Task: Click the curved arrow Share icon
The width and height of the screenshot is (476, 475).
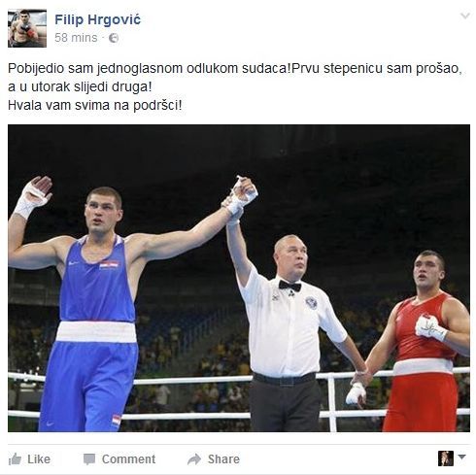Action: tap(194, 459)
